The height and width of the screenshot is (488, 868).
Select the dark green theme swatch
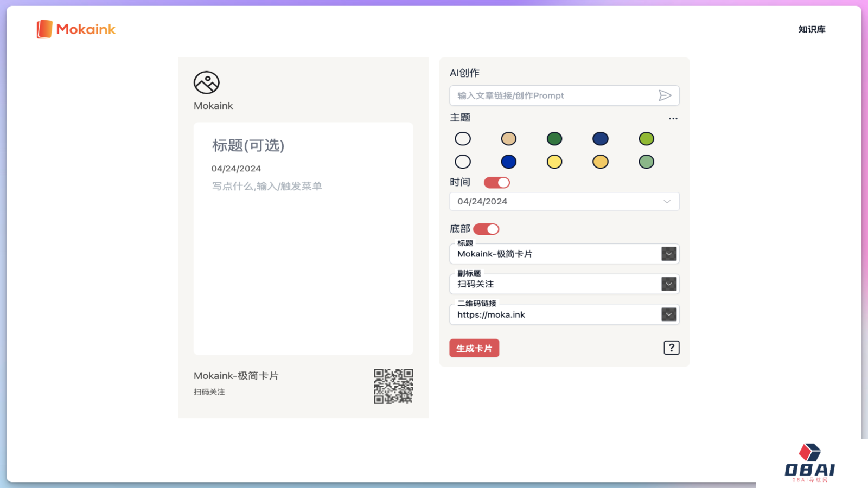click(554, 139)
